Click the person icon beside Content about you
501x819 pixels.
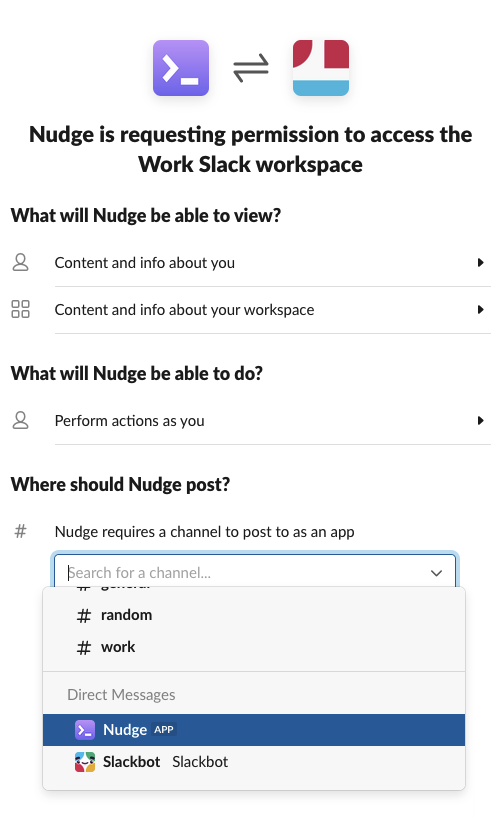(x=20, y=262)
